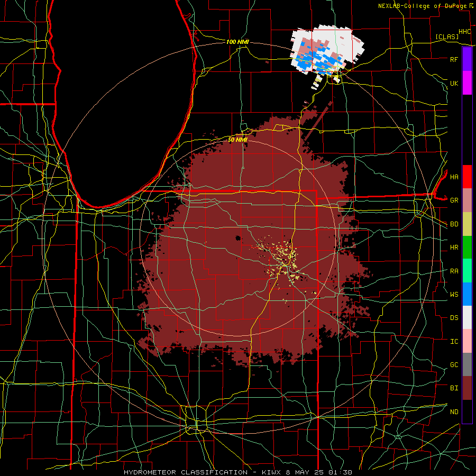Click the [CLAS] label
The image size is (476, 476).
coord(447,36)
